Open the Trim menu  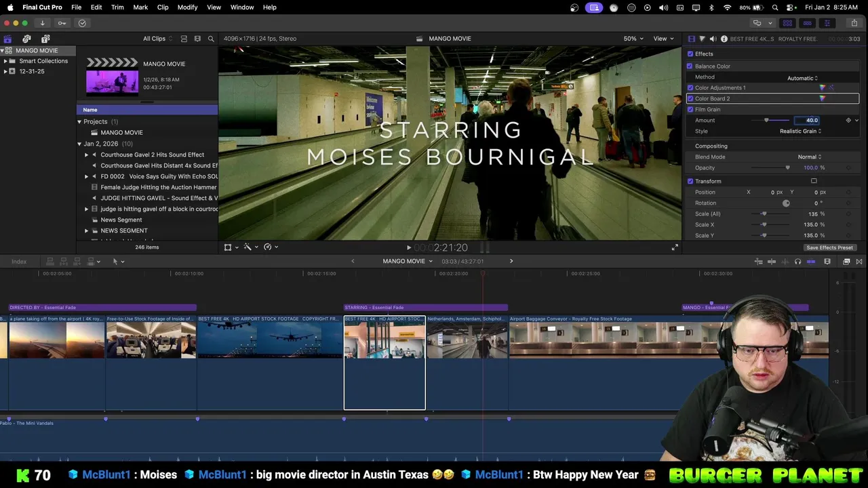(x=117, y=7)
